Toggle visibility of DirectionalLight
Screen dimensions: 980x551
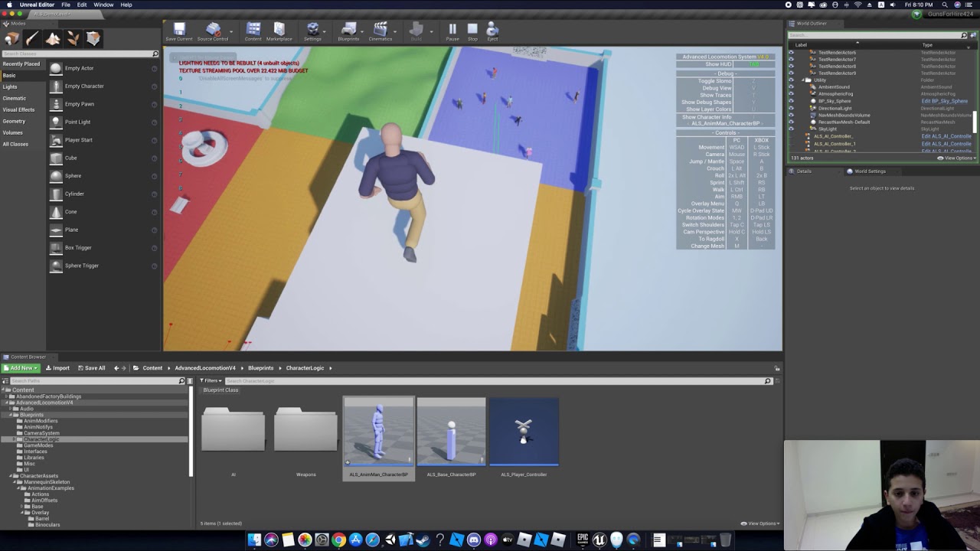pyautogui.click(x=792, y=108)
